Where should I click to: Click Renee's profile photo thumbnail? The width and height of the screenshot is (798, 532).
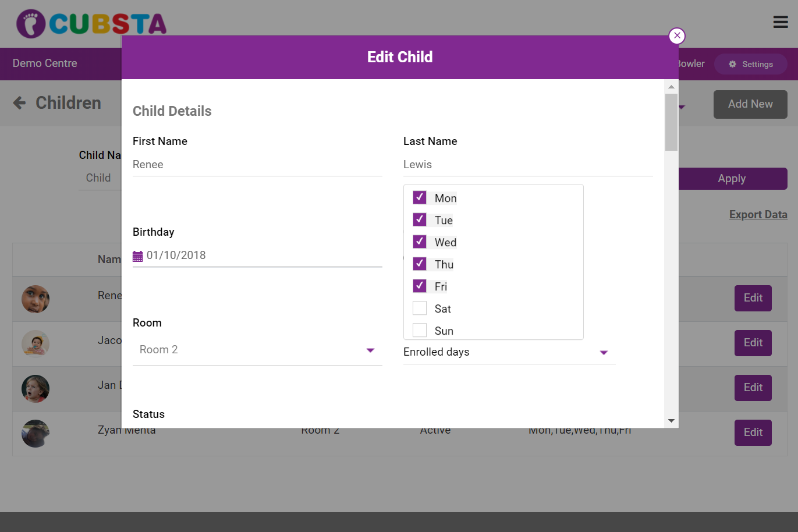tap(35, 299)
